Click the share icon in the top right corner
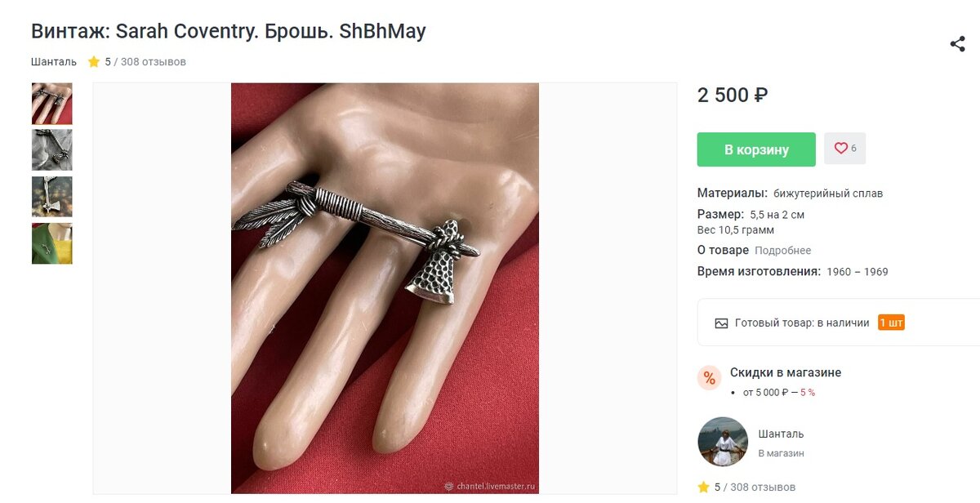980x503 pixels. [957, 45]
